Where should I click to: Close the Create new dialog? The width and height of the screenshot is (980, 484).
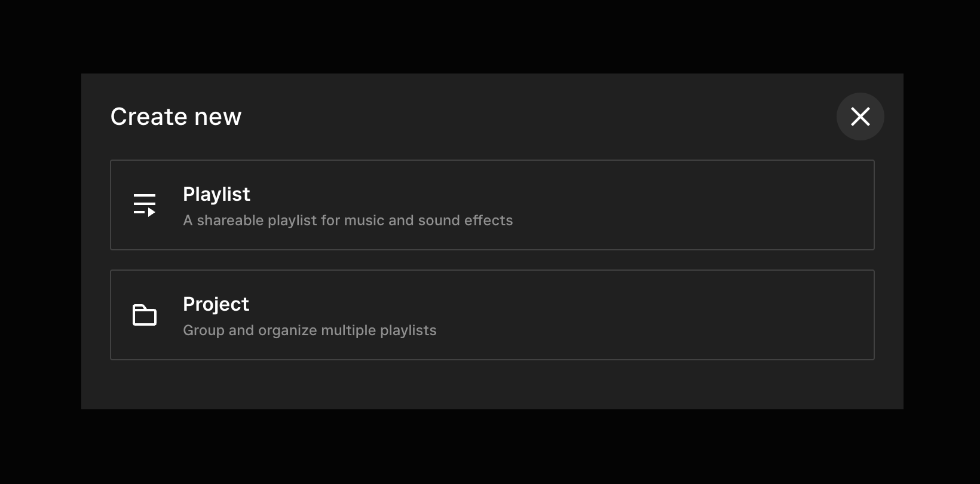pyautogui.click(x=860, y=117)
